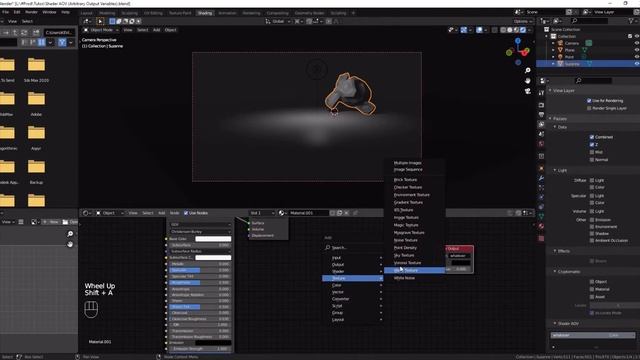
Task: Open the Material properties tab icon
Action: click(541, 227)
